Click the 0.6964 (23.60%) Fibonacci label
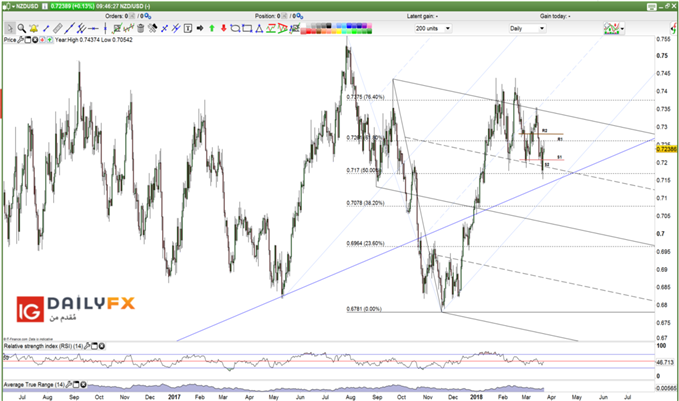The image size is (679, 401). pyautogui.click(x=365, y=243)
